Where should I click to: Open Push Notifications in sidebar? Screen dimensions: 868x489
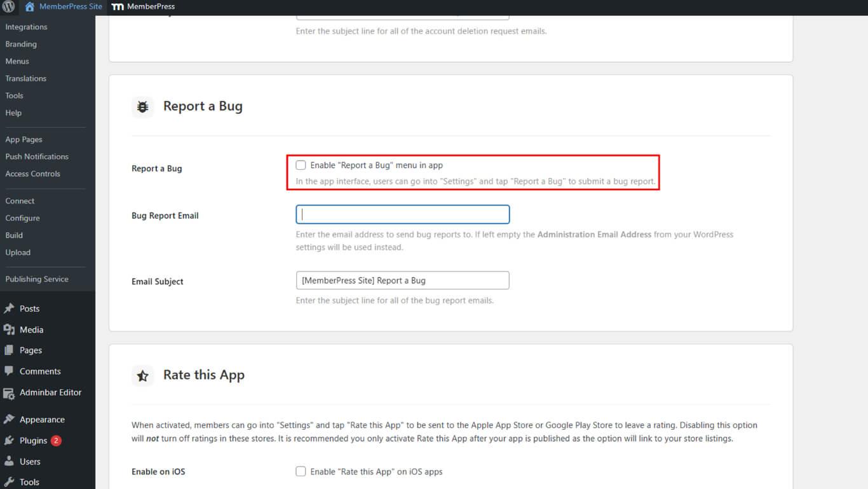[x=37, y=156]
